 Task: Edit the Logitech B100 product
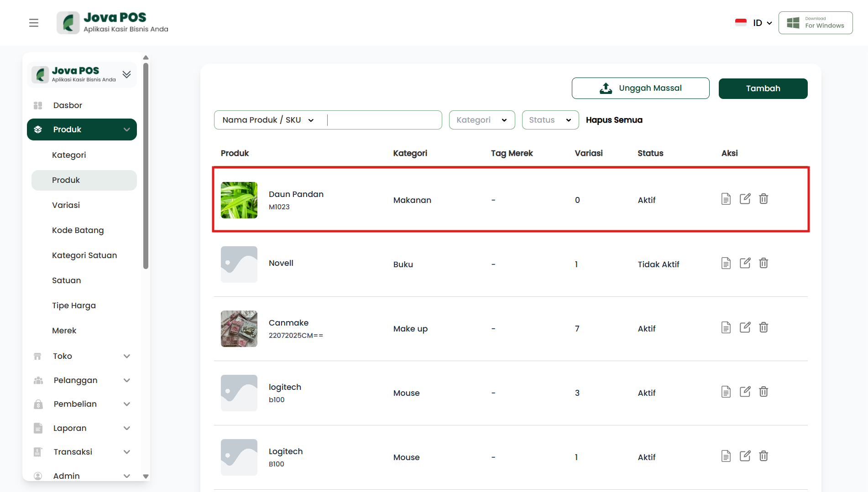point(745,456)
